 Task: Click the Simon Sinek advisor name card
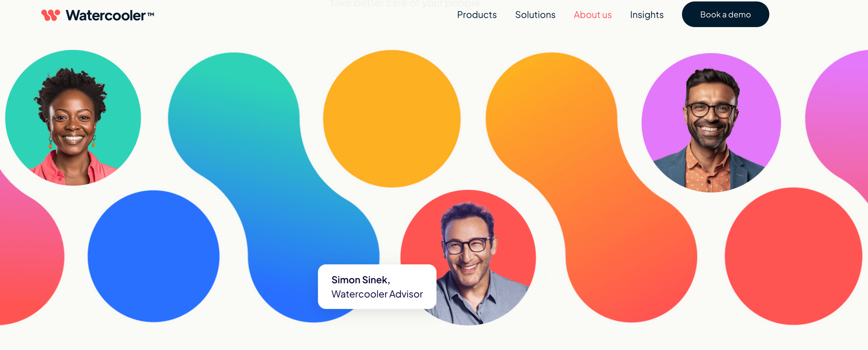click(377, 287)
